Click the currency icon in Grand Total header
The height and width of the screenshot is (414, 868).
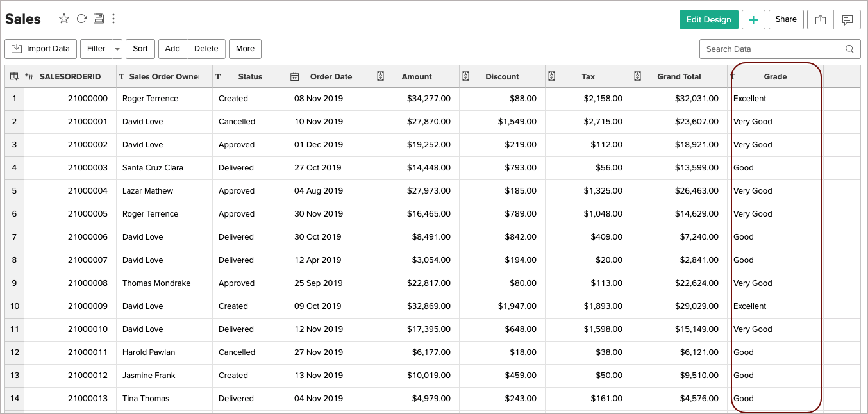(x=637, y=76)
